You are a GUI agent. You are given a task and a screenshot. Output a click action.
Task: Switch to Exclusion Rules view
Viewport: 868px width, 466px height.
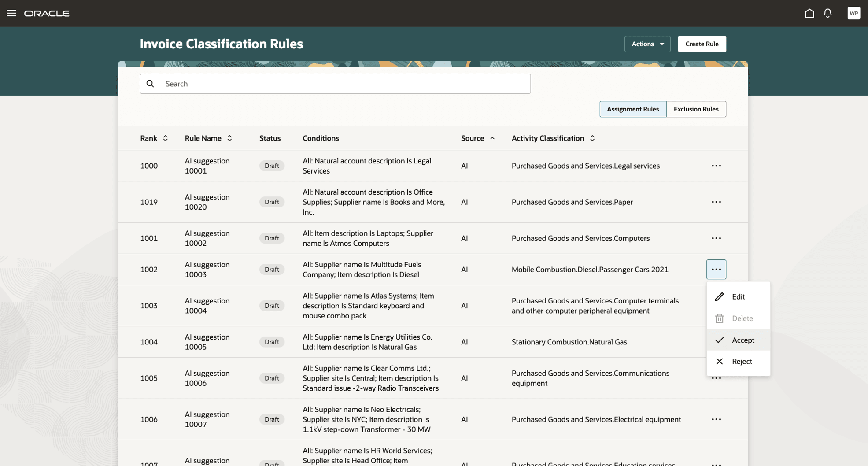click(696, 109)
